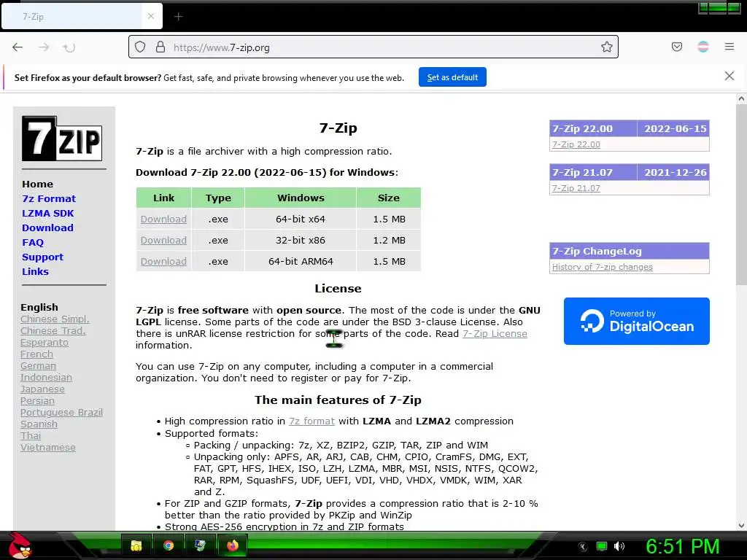
Task: Dismiss the default browser notification bar
Action: tap(729, 76)
